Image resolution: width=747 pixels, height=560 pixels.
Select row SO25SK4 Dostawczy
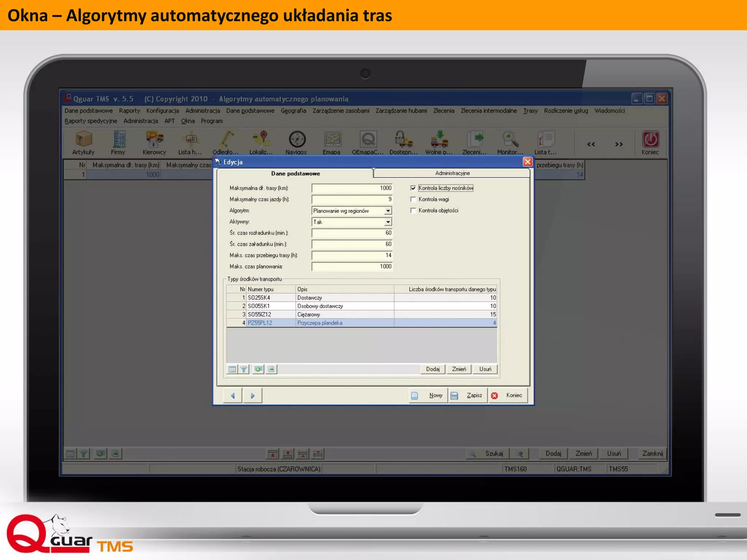[x=362, y=298]
